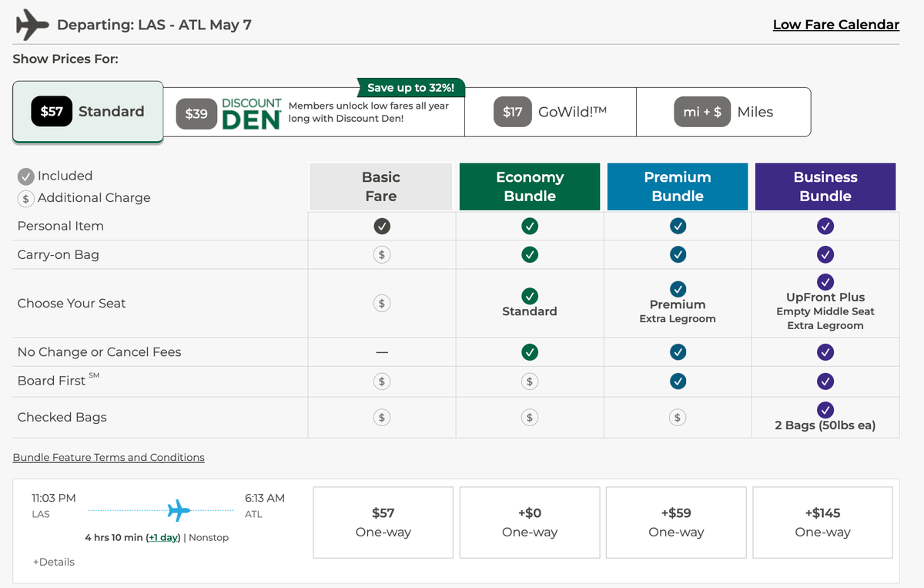
Task: Click the 'Board First' row label
Action: (x=59, y=380)
